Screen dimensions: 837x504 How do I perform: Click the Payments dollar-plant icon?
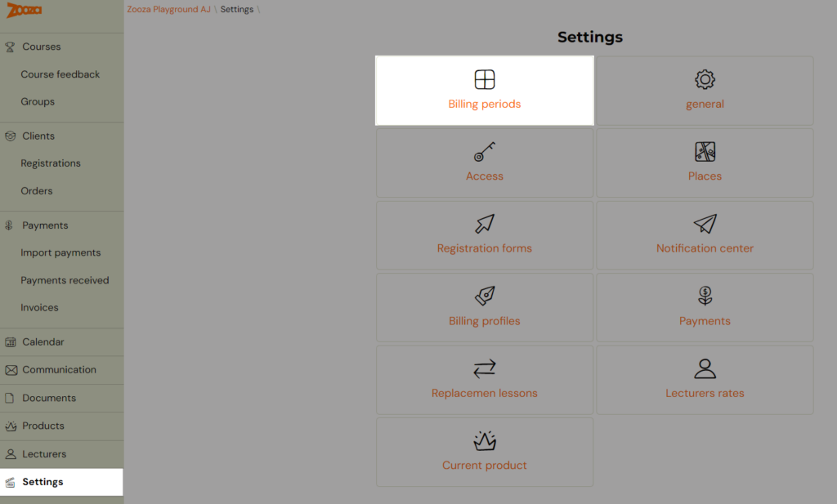point(705,297)
